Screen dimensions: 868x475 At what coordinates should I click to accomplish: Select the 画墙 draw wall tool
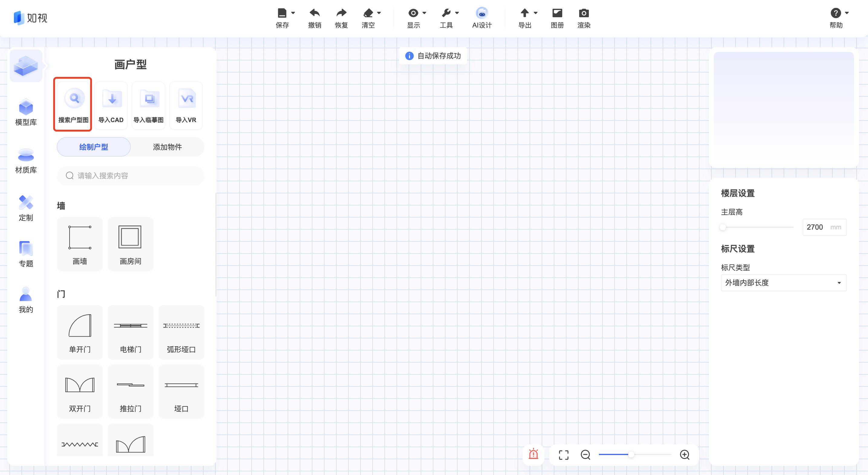[x=80, y=244]
